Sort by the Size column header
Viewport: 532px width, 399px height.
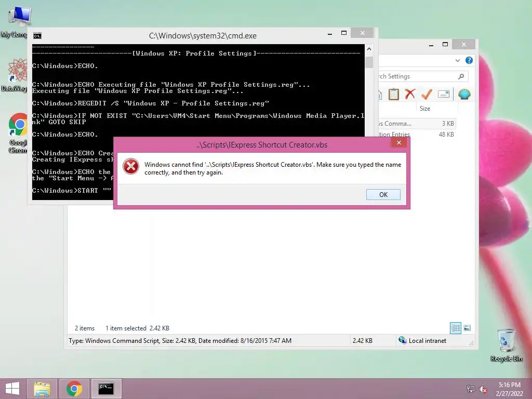click(425, 109)
